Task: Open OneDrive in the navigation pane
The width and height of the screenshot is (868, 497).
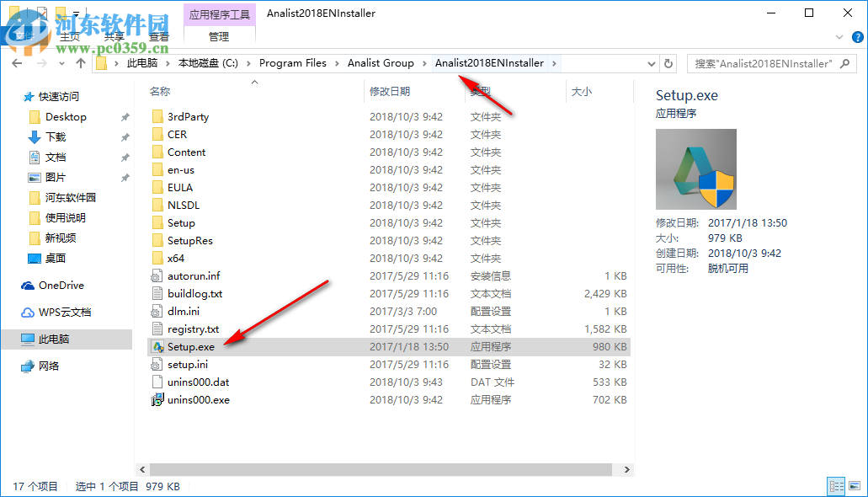Action: click(x=61, y=286)
